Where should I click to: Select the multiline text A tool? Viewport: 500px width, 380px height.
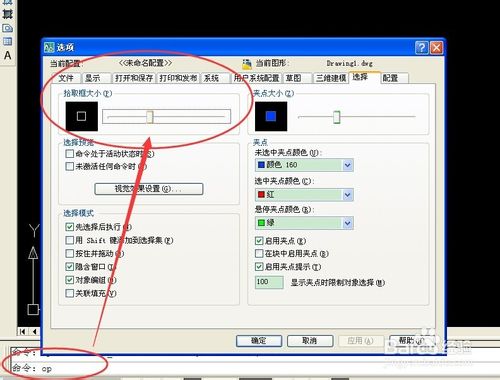tap(8, 55)
